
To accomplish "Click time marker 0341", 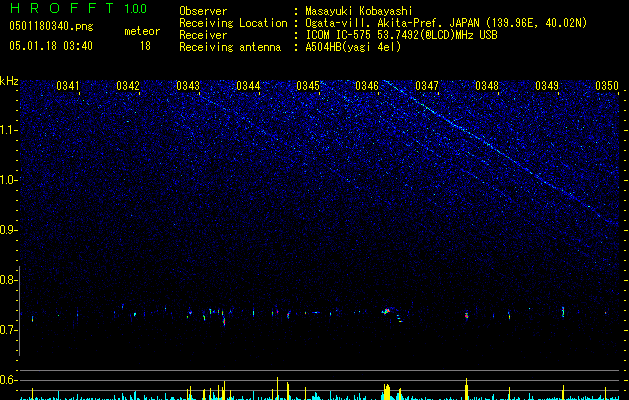I will pyautogui.click(x=68, y=85).
